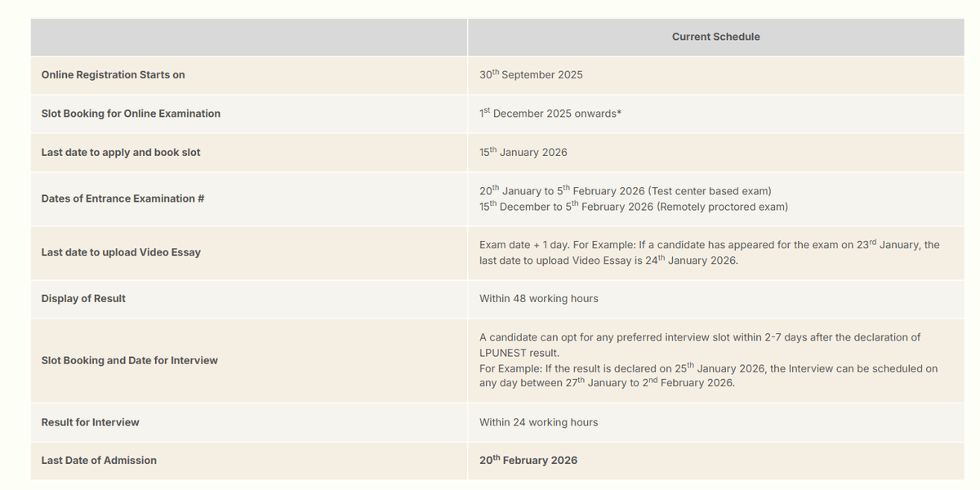
Task: Click the Display of Result row label
Action: click(83, 299)
